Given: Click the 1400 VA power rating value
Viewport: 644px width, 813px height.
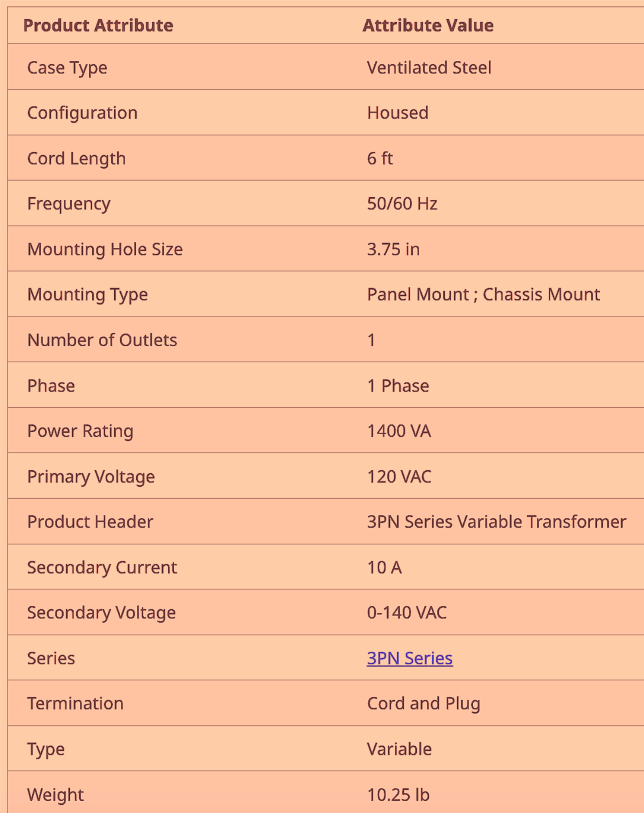Looking at the screenshot, I should tap(399, 431).
